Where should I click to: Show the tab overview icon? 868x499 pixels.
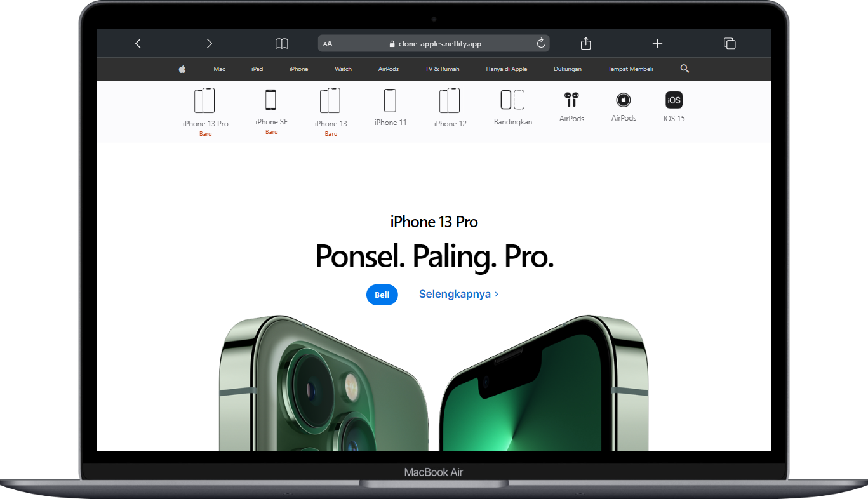[x=730, y=44]
